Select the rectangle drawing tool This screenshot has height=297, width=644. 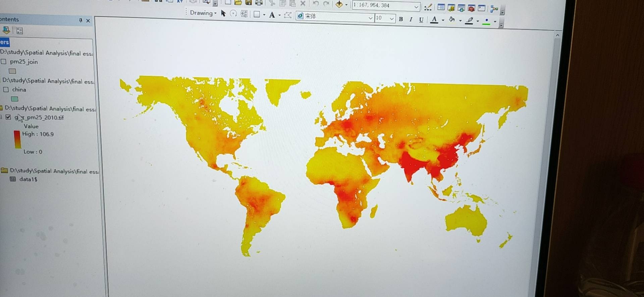pos(257,14)
